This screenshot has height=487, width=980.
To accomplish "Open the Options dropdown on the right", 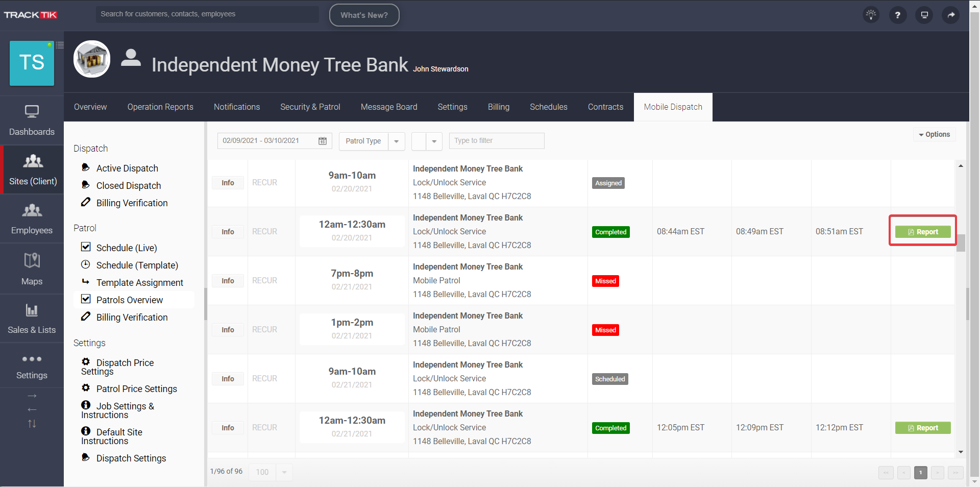I will click(x=934, y=134).
